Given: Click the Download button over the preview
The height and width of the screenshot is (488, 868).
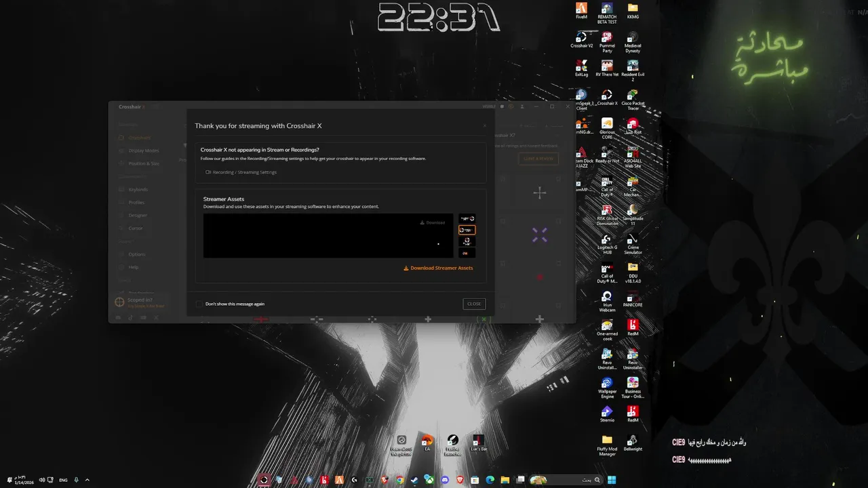Looking at the screenshot, I should tap(433, 222).
